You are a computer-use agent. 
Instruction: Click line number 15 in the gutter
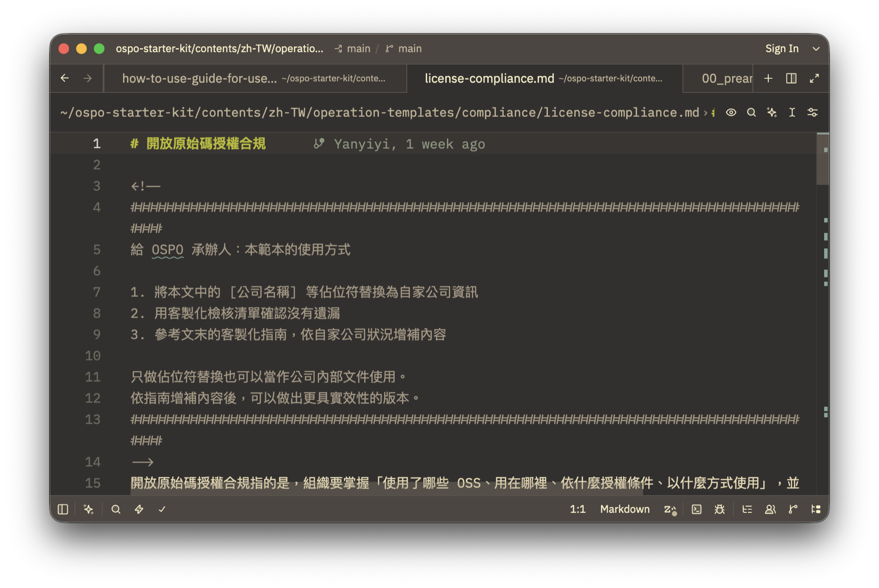point(93,483)
